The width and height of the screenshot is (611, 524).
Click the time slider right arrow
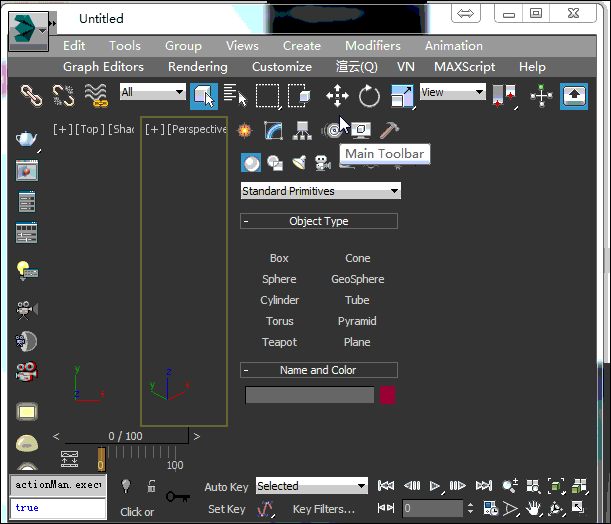[197, 436]
